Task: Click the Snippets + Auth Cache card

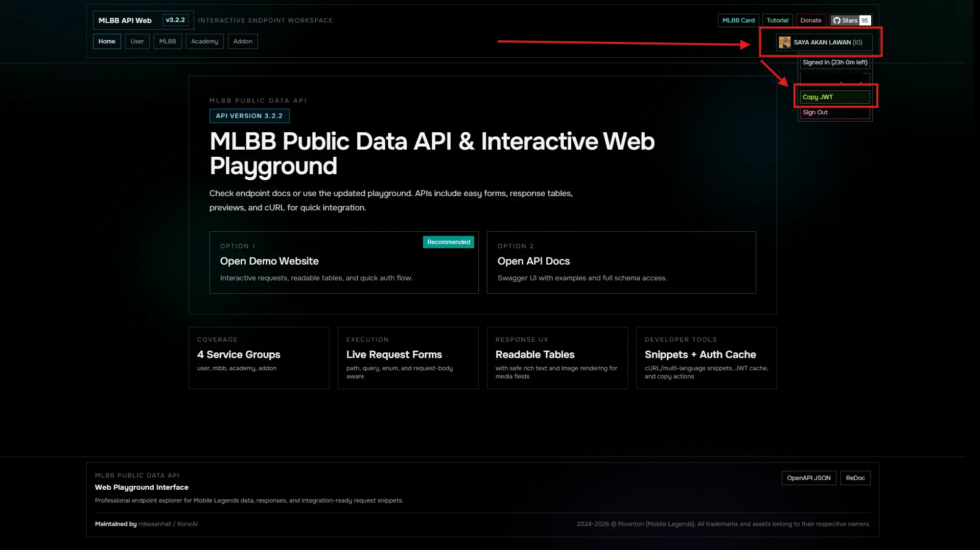Action: pyautogui.click(x=707, y=358)
